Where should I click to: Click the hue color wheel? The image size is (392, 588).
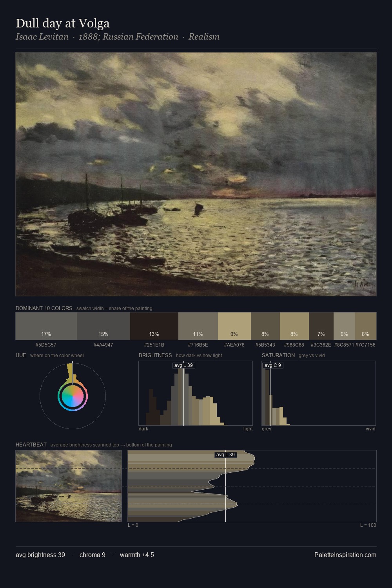tap(73, 396)
